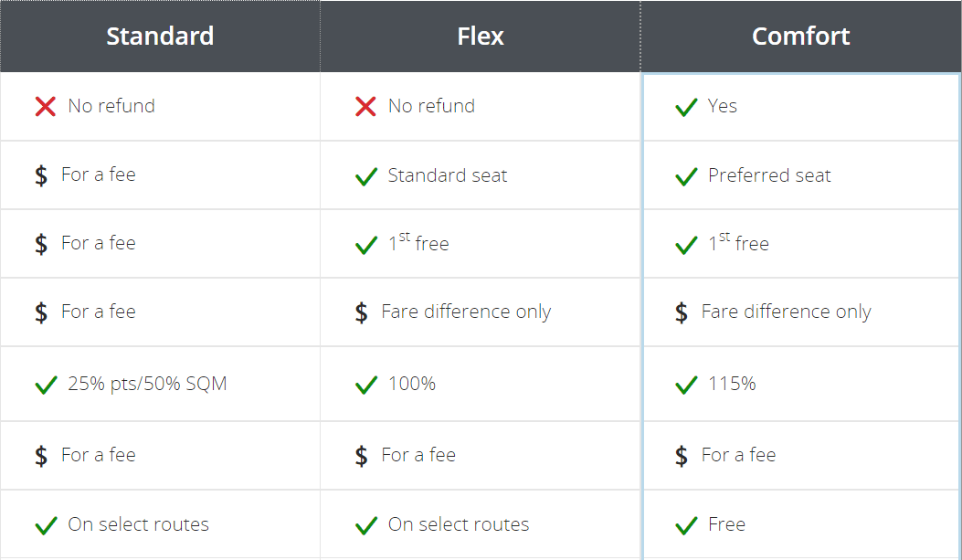Screen dimensions: 962x560
Task: Click the red X icon under Flex
Action: coord(365,107)
